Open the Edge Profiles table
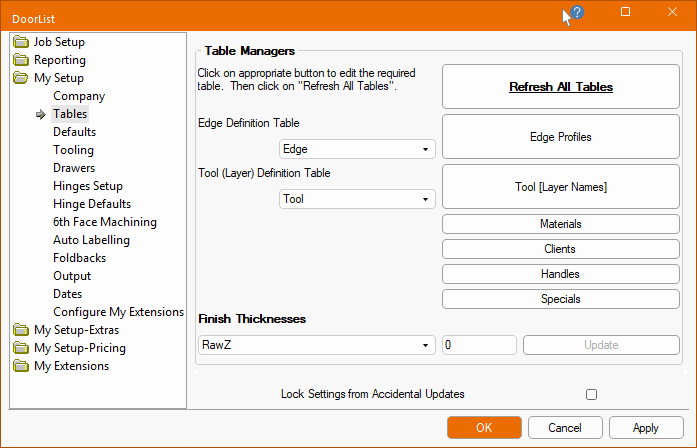 pos(560,137)
